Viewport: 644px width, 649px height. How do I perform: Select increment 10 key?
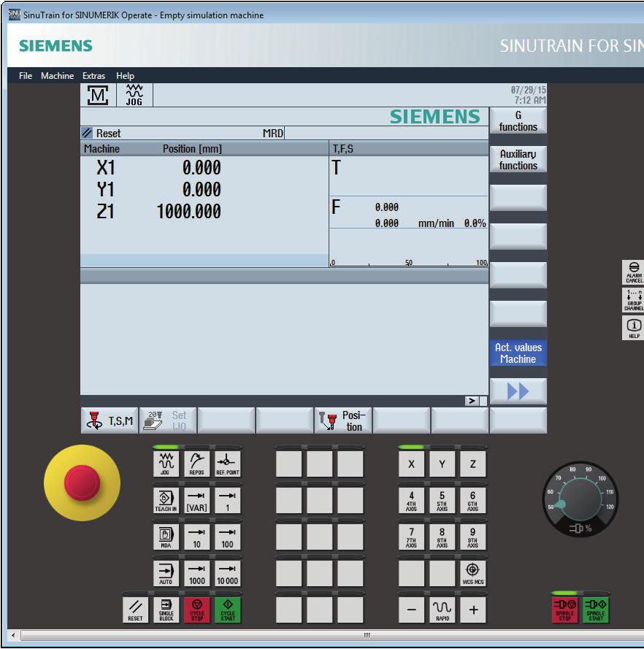[196, 537]
